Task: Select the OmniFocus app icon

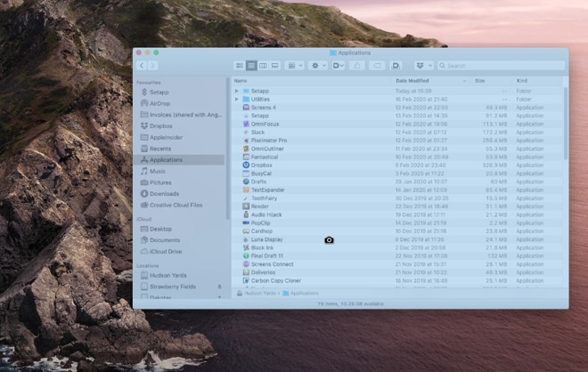Action: pos(246,124)
